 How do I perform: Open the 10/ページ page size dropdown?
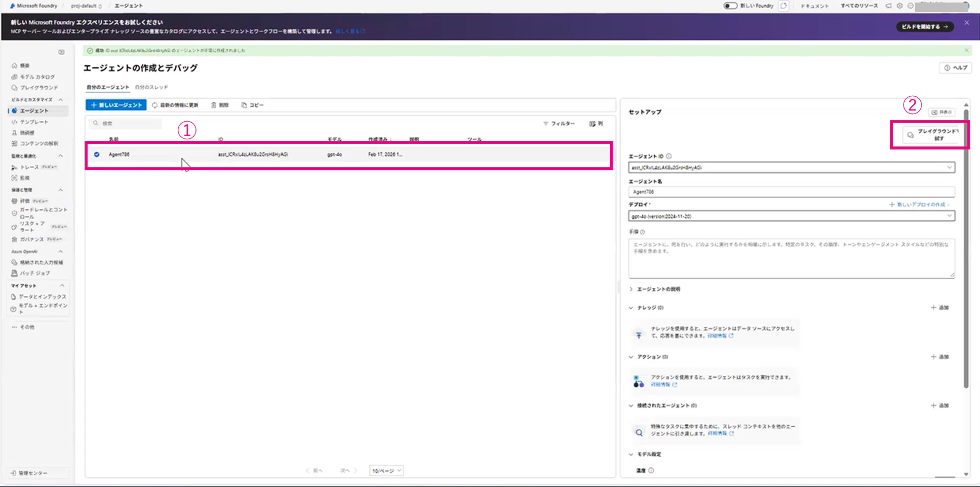point(386,471)
